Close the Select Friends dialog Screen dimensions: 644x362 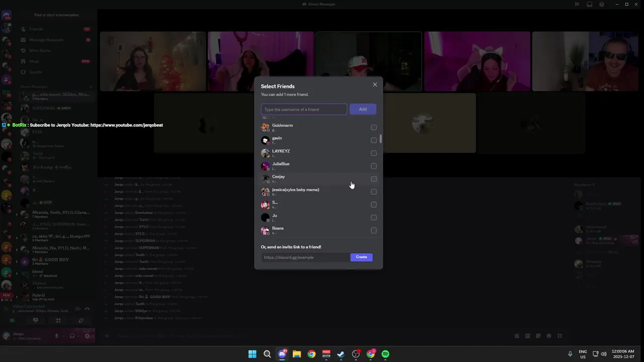tap(375, 84)
